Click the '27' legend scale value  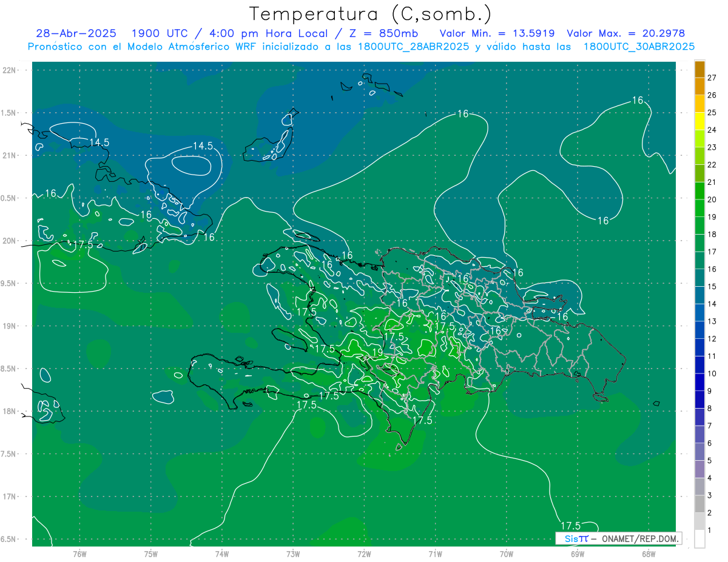[712, 78]
